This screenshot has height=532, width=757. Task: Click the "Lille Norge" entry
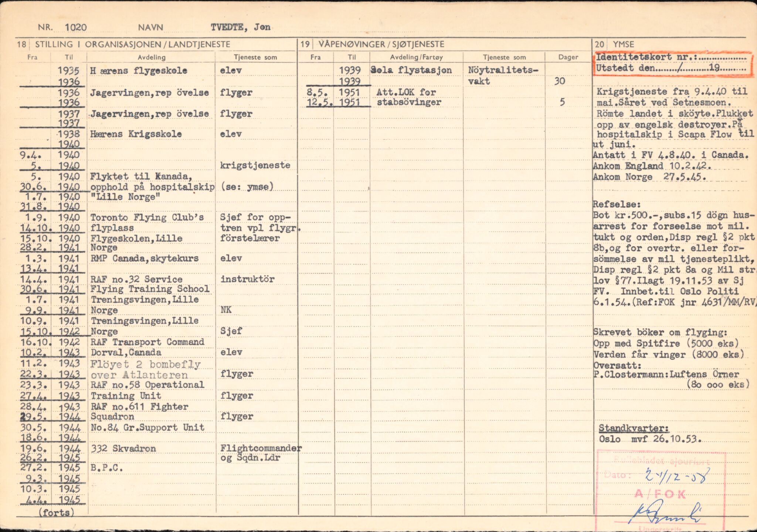[x=125, y=197]
